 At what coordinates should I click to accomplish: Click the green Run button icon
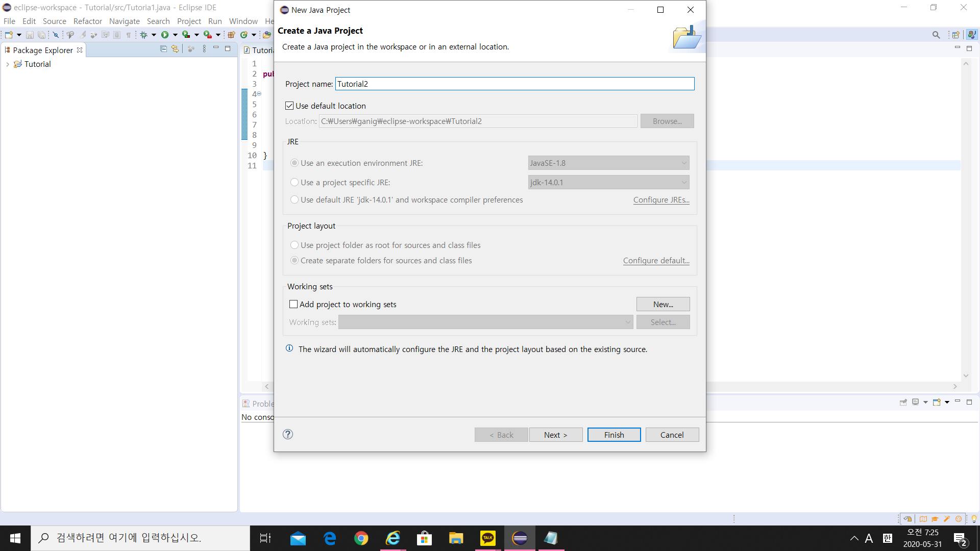165,35
